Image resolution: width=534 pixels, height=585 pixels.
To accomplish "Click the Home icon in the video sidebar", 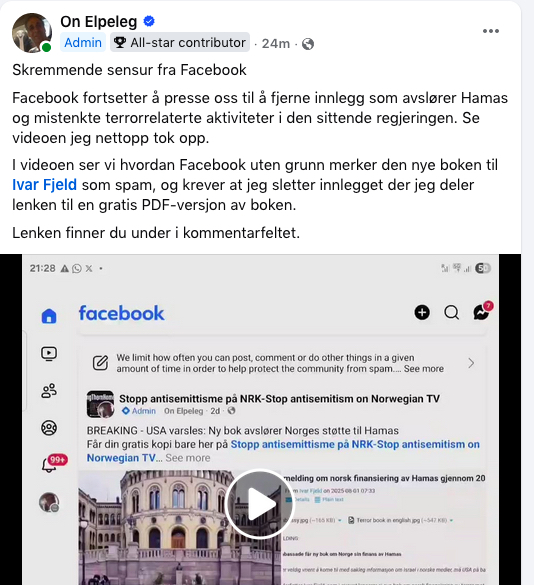I will (49, 316).
